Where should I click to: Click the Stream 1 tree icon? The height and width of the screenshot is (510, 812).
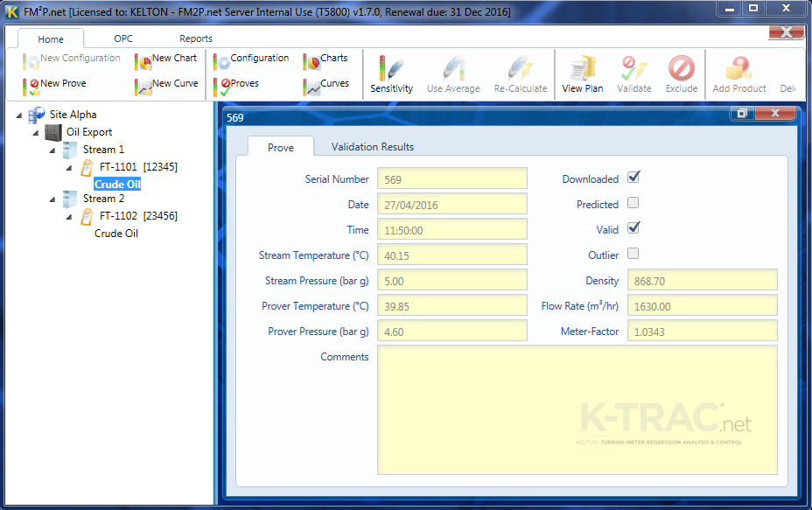tap(70, 150)
